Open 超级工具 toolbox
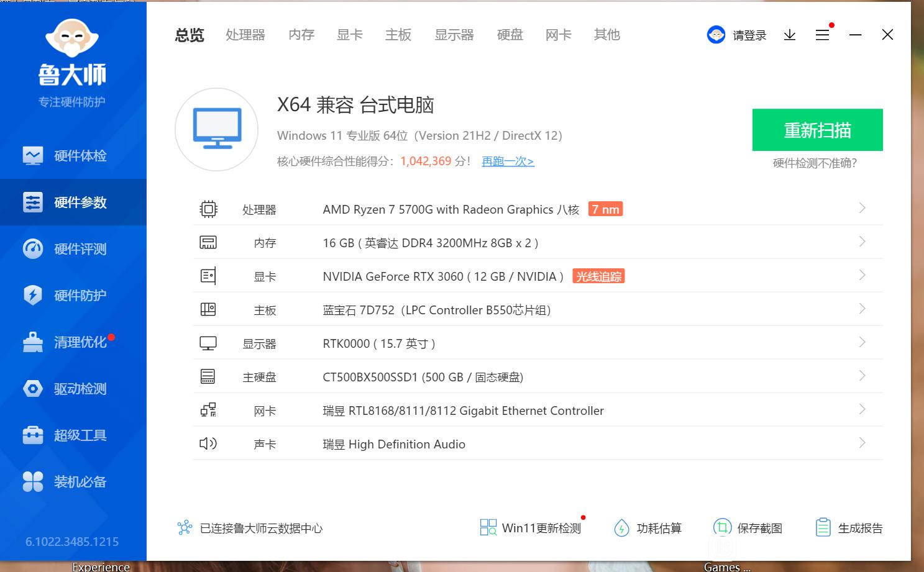 [73, 435]
